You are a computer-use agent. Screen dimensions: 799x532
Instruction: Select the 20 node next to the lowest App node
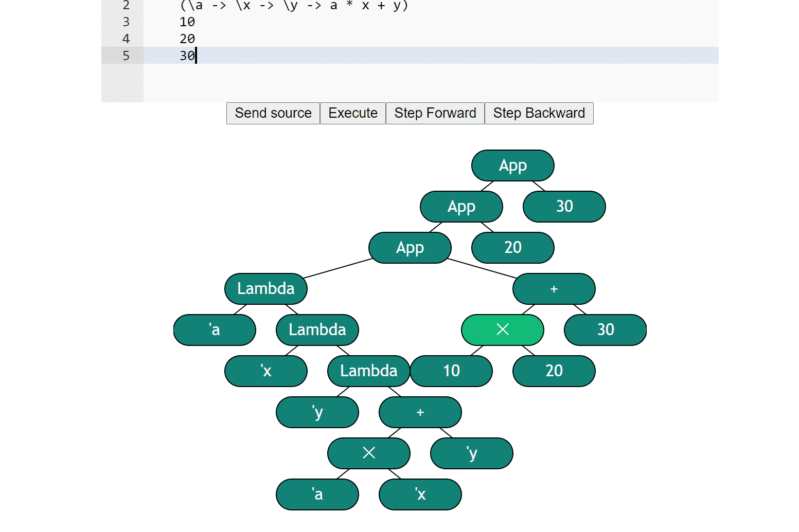(x=512, y=248)
